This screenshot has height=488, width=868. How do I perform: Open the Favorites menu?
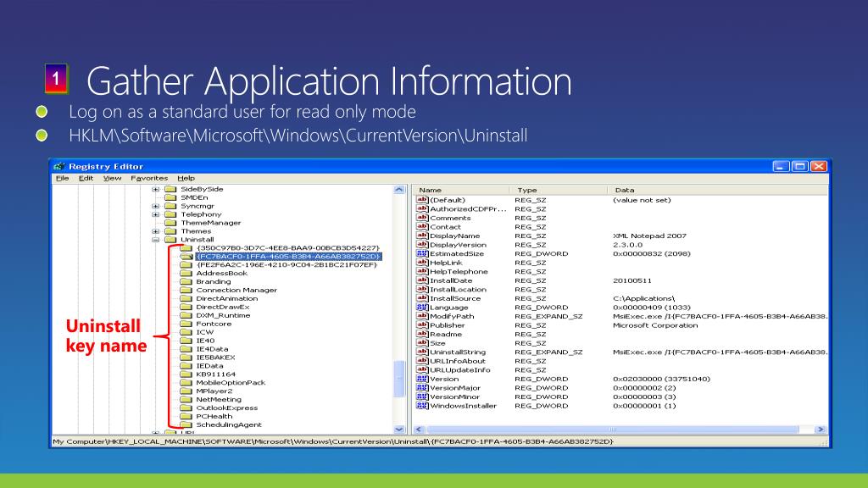click(x=149, y=178)
